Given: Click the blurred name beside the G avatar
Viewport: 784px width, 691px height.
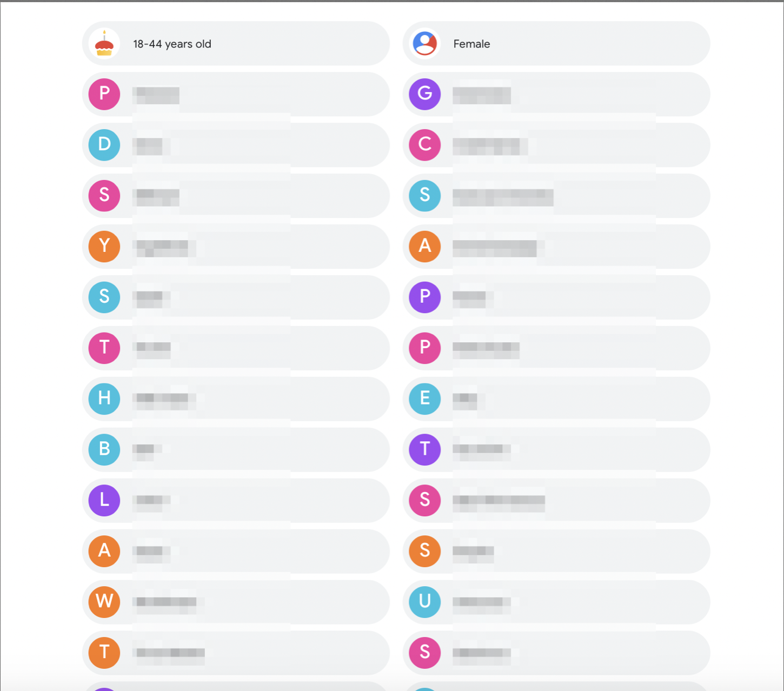Looking at the screenshot, I should pyautogui.click(x=482, y=95).
